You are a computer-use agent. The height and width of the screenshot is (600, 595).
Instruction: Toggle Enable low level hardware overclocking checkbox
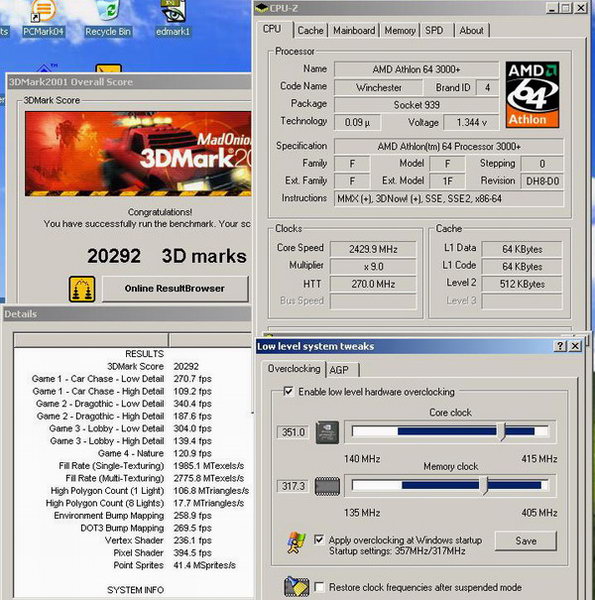pos(288,391)
